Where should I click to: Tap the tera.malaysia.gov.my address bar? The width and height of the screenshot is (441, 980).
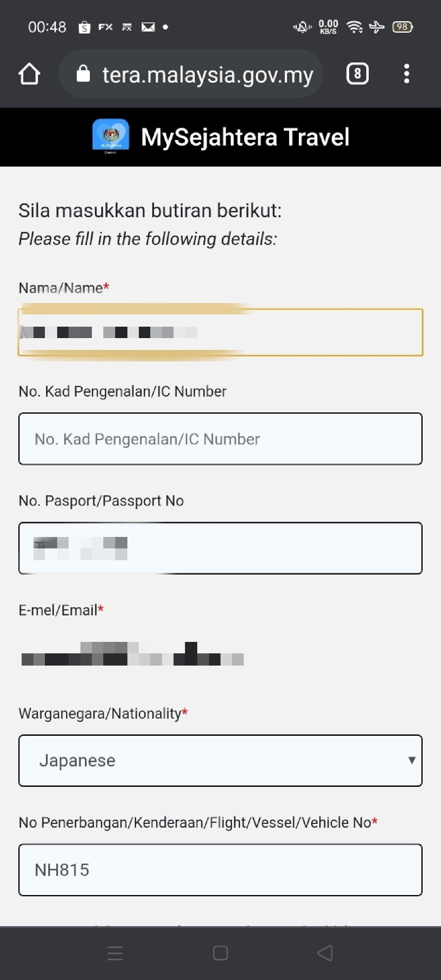(x=207, y=75)
